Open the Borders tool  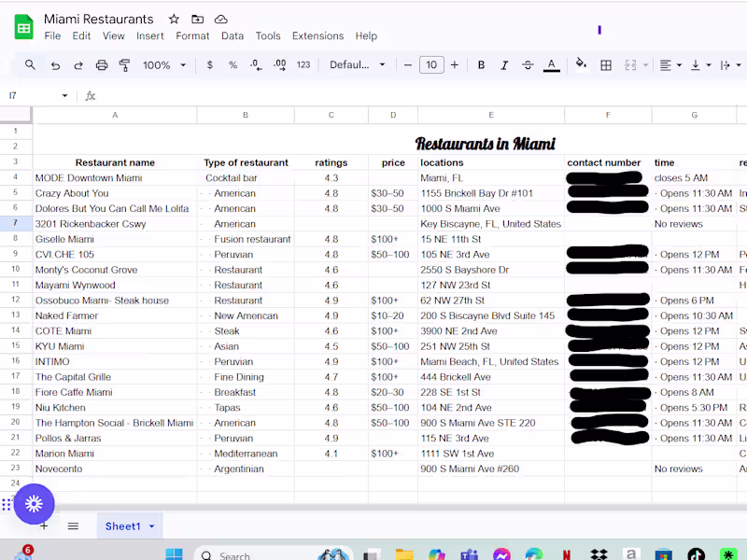tap(606, 65)
